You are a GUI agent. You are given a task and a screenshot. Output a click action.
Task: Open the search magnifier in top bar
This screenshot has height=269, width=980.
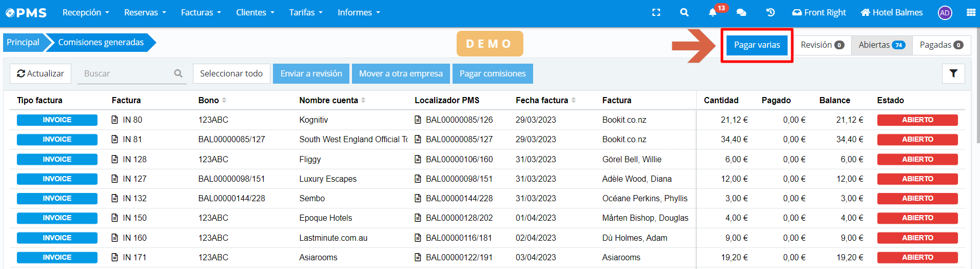coord(684,12)
